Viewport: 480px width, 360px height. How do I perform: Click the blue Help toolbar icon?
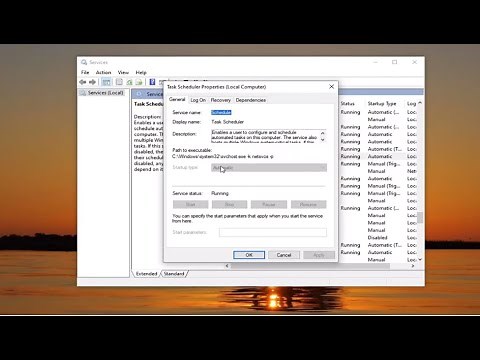152,82
